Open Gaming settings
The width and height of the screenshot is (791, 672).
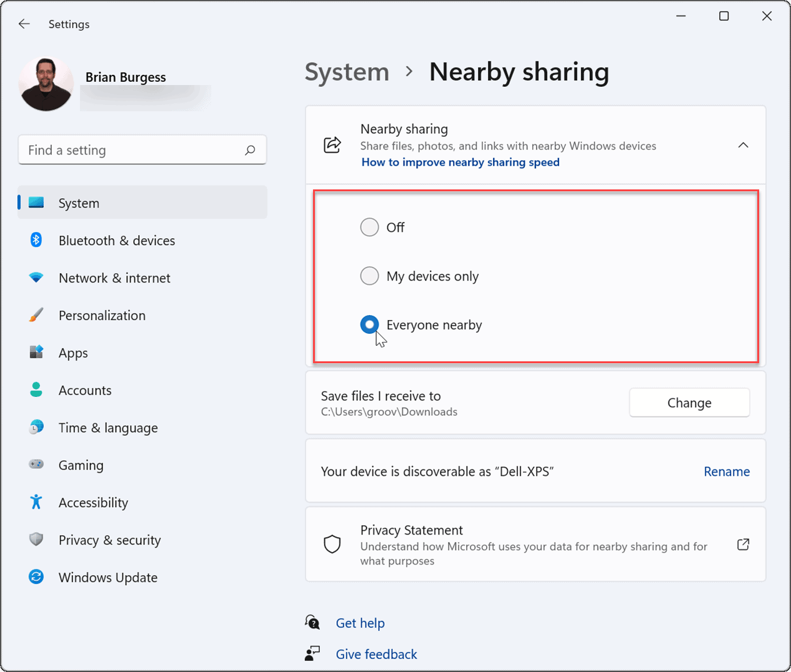pos(81,465)
